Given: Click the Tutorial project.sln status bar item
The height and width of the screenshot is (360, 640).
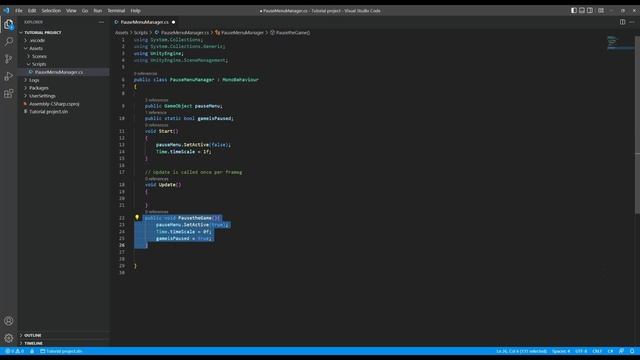Looking at the screenshot, I should pos(61,351).
